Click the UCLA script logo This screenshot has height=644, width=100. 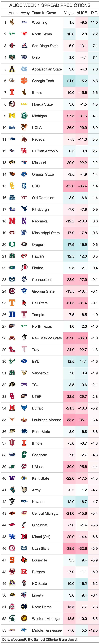coord(12,127)
